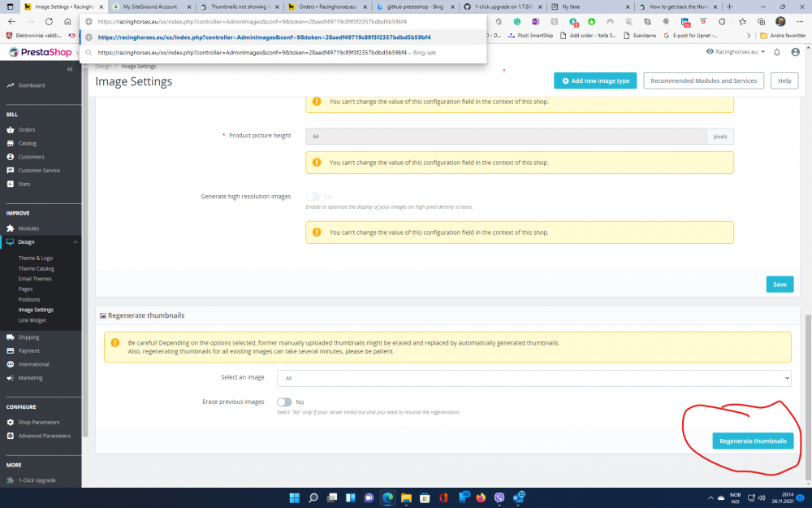The image size is (812, 508).
Task: Switch to My SiteGround Account tab
Action: (151, 7)
